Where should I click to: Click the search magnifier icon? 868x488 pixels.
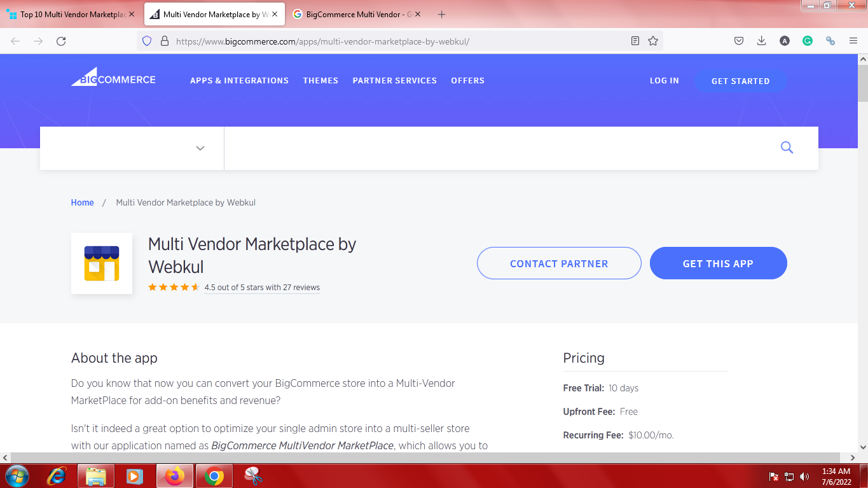pos(787,148)
